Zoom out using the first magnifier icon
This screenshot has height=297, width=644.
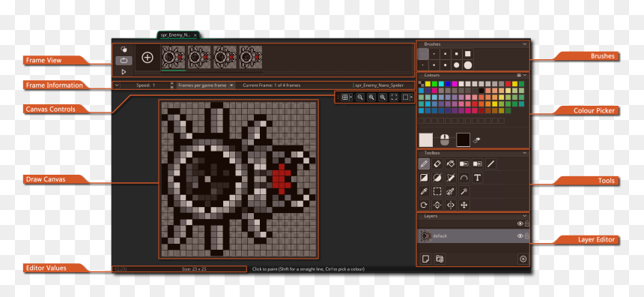point(359,97)
